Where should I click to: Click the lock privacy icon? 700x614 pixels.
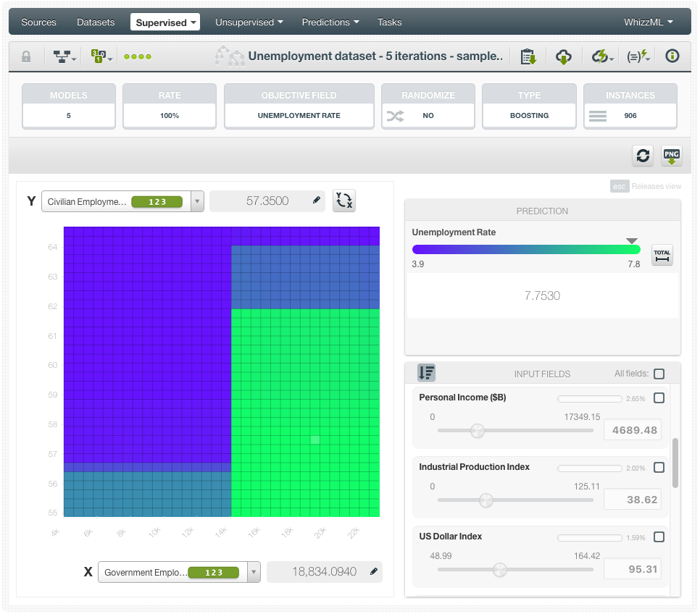point(26,56)
